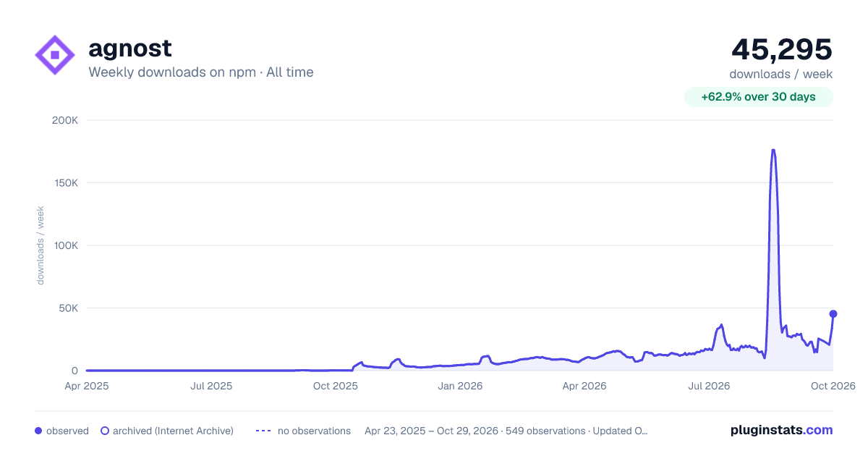Screen dimensions: 868x456
Task: Click the Apr 2026 x-axis label
Action: click(x=584, y=386)
